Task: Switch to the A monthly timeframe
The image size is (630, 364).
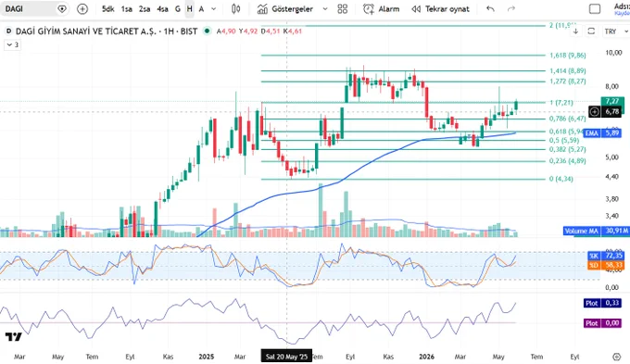Action: coord(201,9)
